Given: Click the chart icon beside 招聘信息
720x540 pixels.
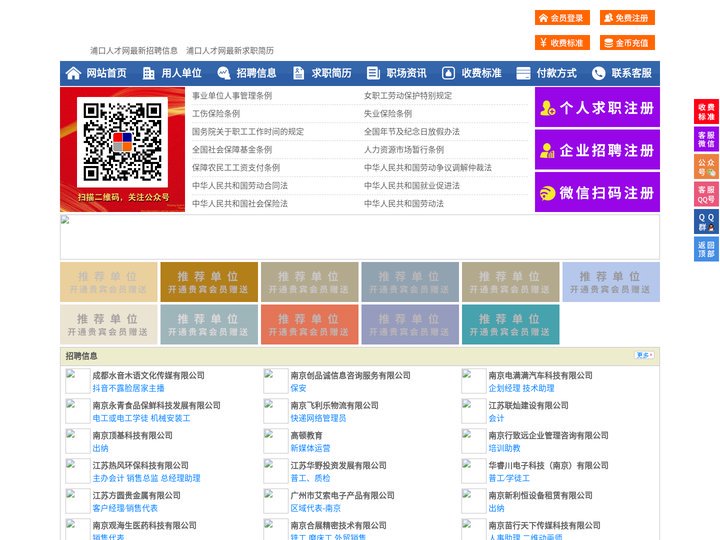Looking at the screenshot, I should tap(223, 73).
